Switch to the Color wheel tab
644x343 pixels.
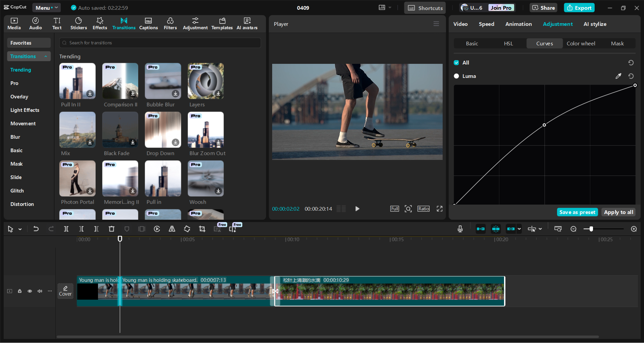pos(581,43)
